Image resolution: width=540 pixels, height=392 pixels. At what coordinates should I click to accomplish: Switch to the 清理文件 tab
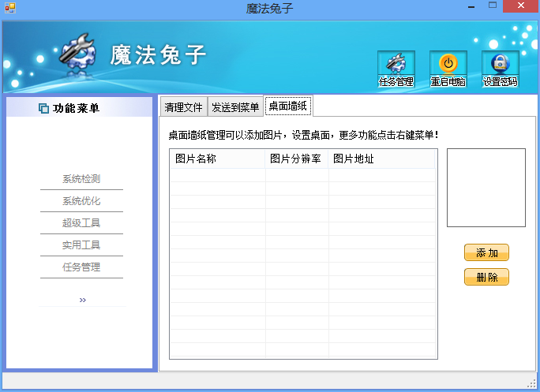pos(184,107)
